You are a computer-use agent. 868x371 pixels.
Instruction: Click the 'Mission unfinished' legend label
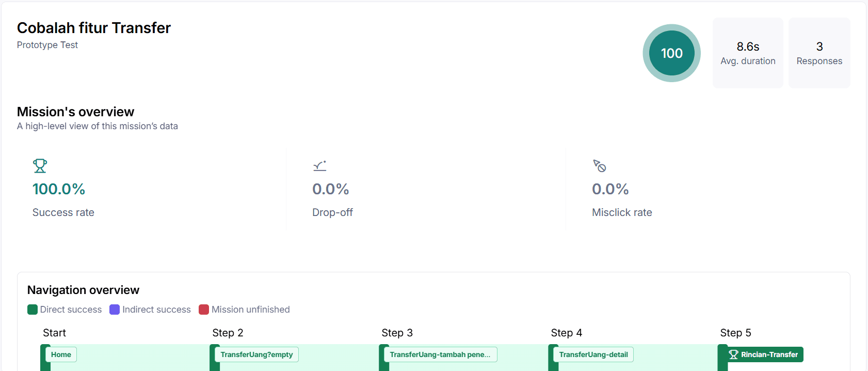tap(251, 310)
